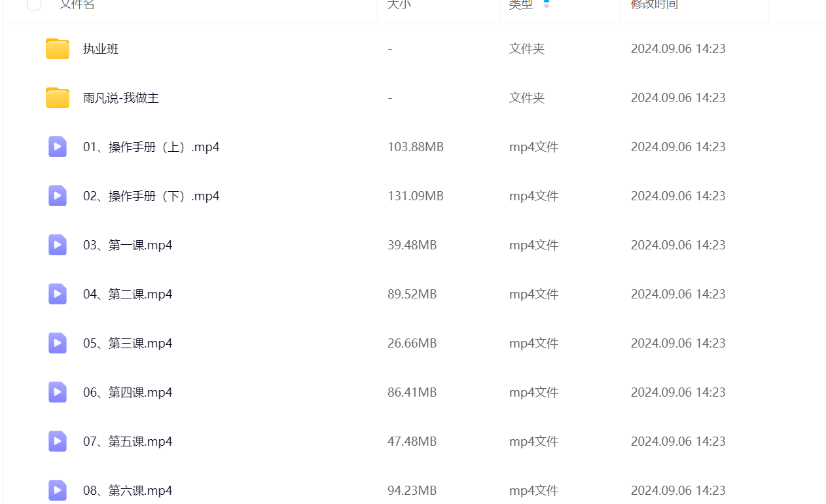The image size is (826, 504).
Task: Click the play icon beside 05、第三课.mp4
Action: coord(58,343)
